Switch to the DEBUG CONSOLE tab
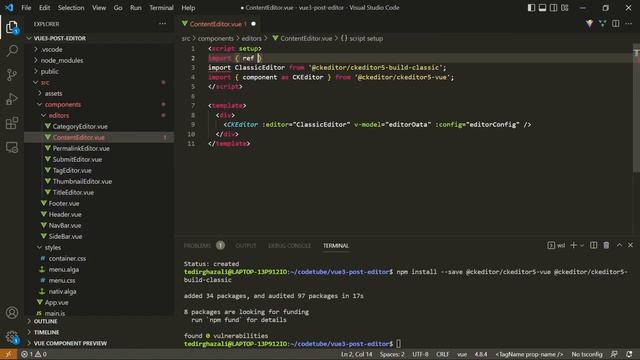640x360 pixels. (x=289, y=246)
